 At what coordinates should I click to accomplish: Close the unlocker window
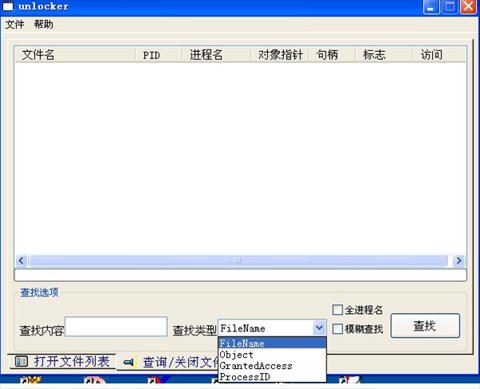[469, 7]
